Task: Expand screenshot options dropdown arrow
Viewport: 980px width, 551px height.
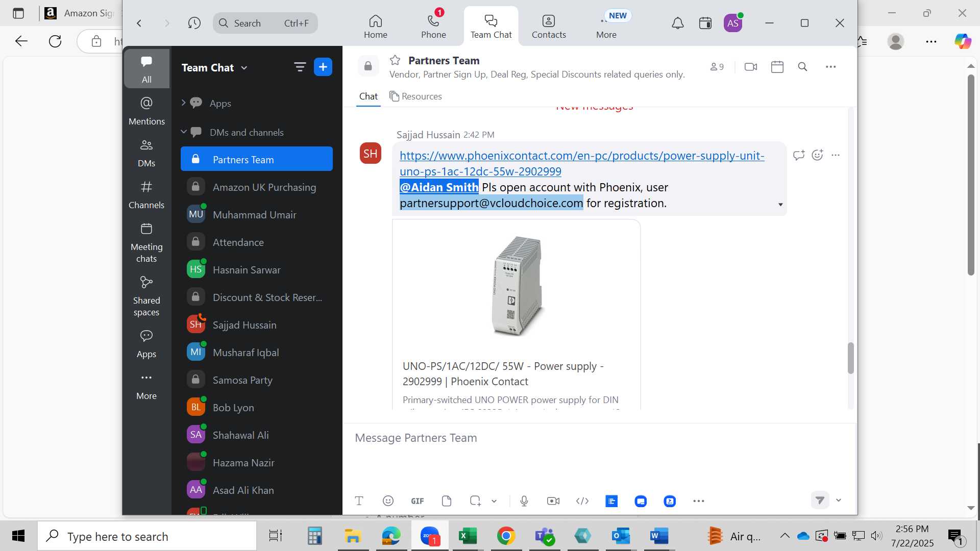Action: (494, 501)
